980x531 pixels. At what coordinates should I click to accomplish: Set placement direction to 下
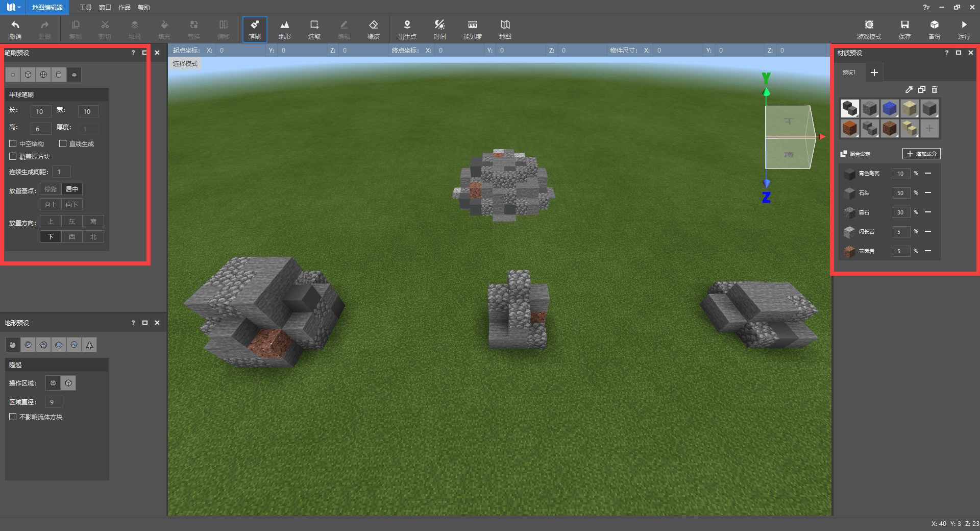coord(51,237)
